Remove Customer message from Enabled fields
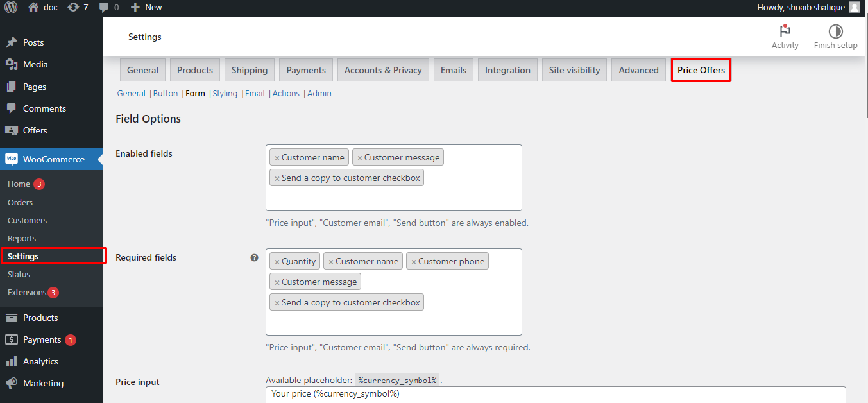 pyautogui.click(x=360, y=158)
